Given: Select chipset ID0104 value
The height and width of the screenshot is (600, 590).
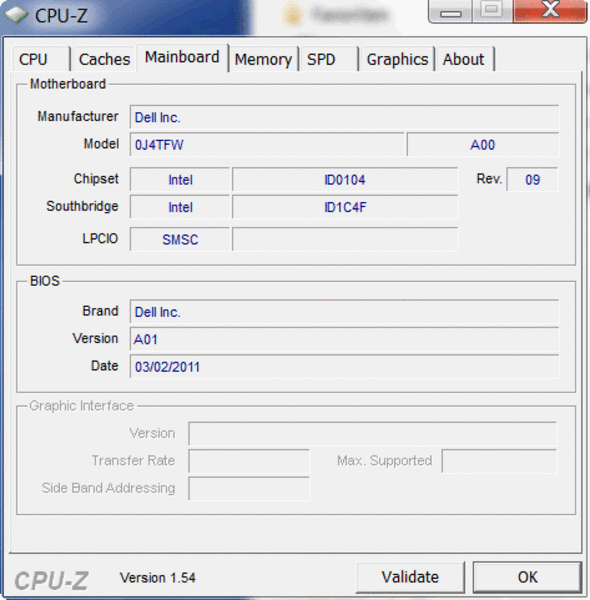Looking at the screenshot, I should (x=345, y=179).
